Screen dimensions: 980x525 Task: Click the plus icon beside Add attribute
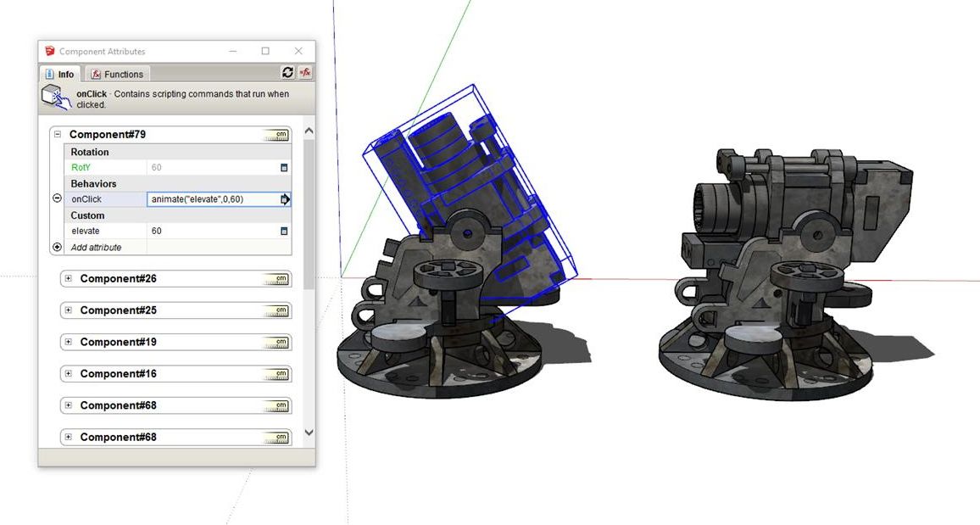pyautogui.click(x=57, y=247)
